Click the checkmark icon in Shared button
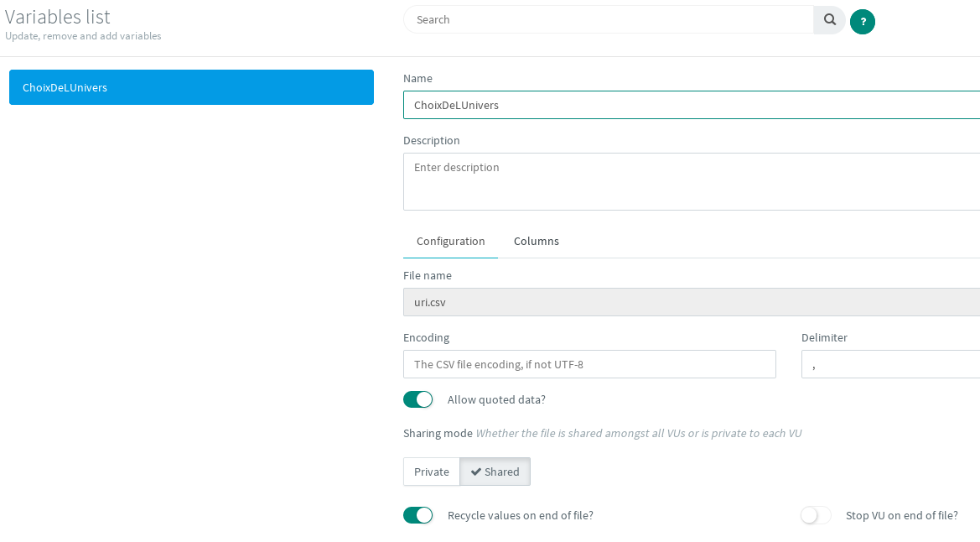980x542 pixels. click(x=475, y=472)
